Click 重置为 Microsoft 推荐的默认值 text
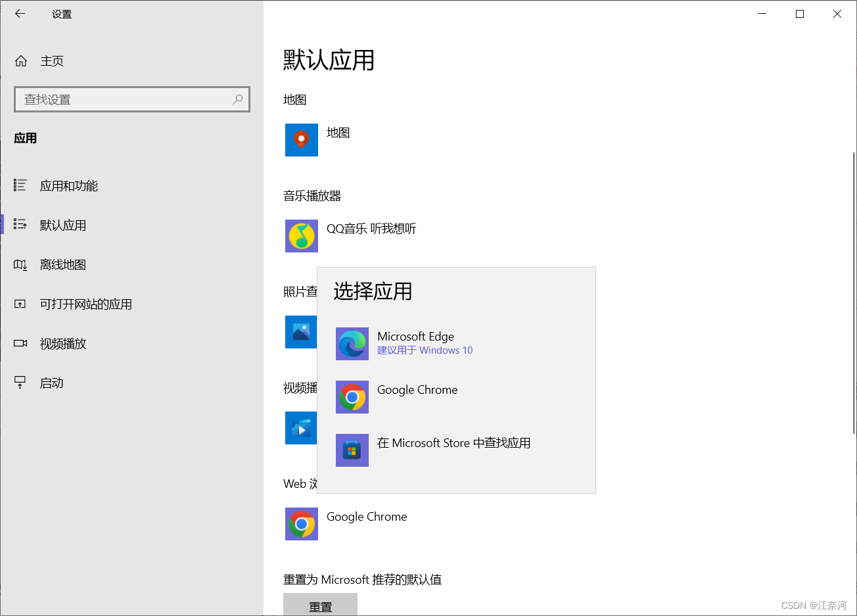 tap(362, 580)
